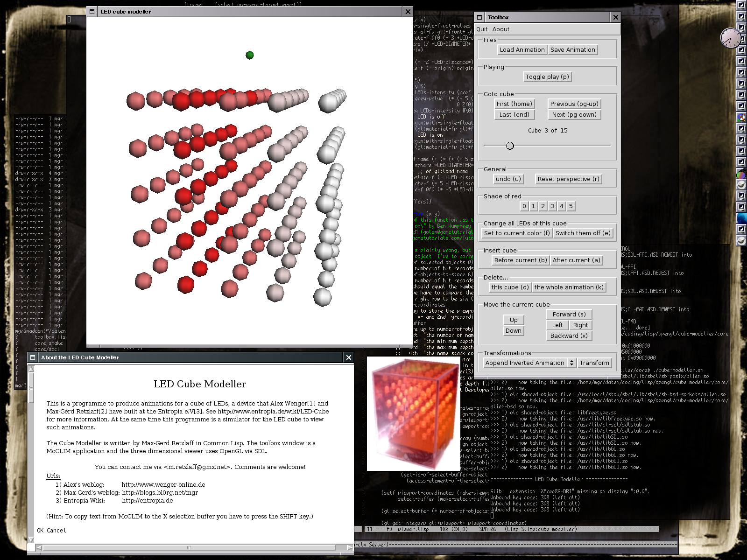Click the http://entropia.de URL text
The height and width of the screenshot is (560, 747).
point(148,501)
